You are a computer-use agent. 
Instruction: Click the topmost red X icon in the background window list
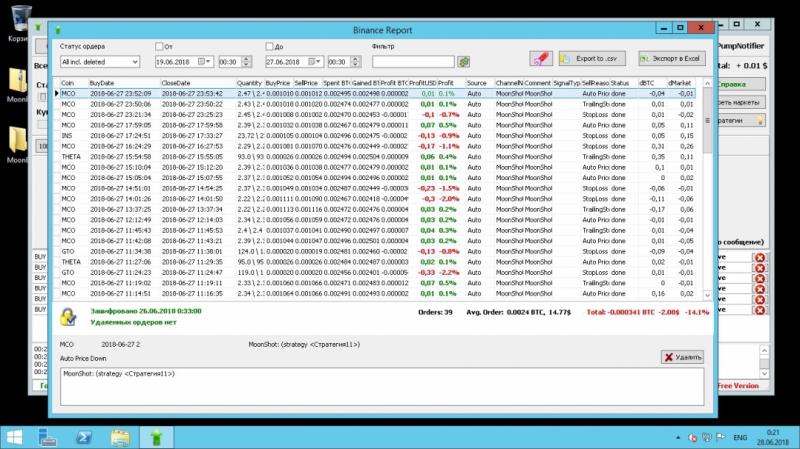(x=760, y=258)
